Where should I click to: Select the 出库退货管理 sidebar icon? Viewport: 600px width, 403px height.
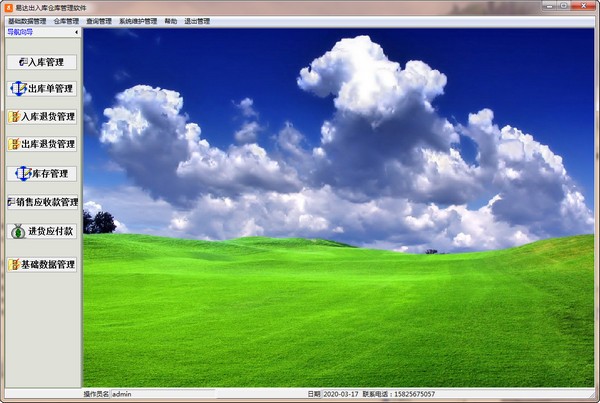42,144
